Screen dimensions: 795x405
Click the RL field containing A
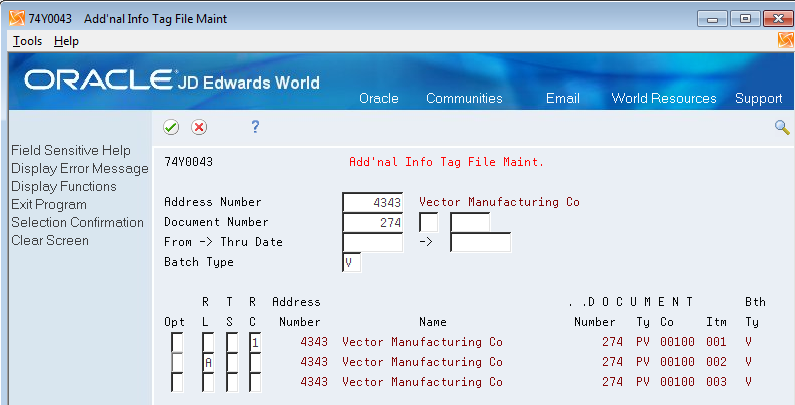(x=208, y=362)
